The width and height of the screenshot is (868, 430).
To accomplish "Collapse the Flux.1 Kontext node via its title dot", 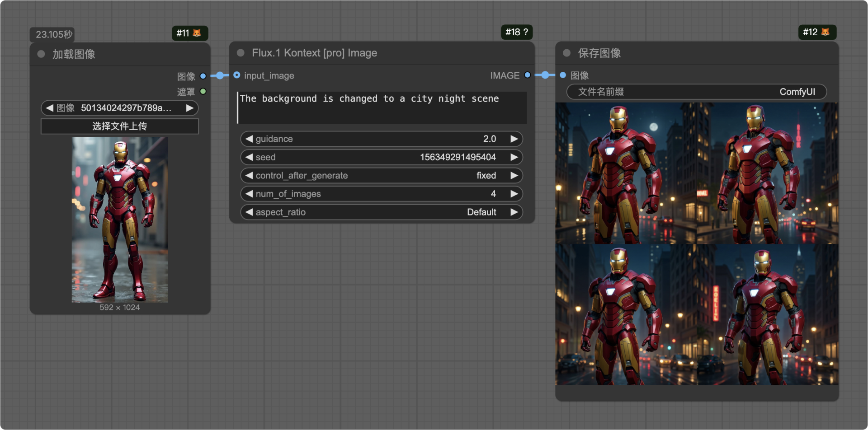I will pos(241,53).
